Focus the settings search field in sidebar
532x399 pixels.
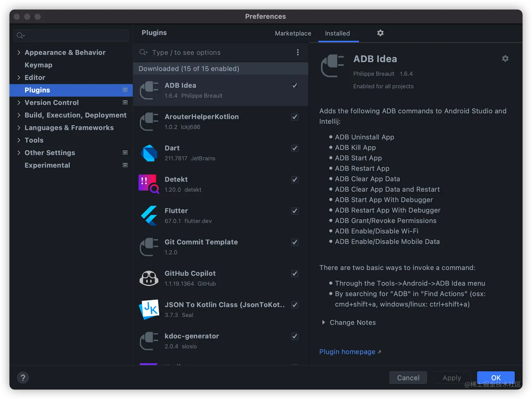pyautogui.click(x=71, y=36)
